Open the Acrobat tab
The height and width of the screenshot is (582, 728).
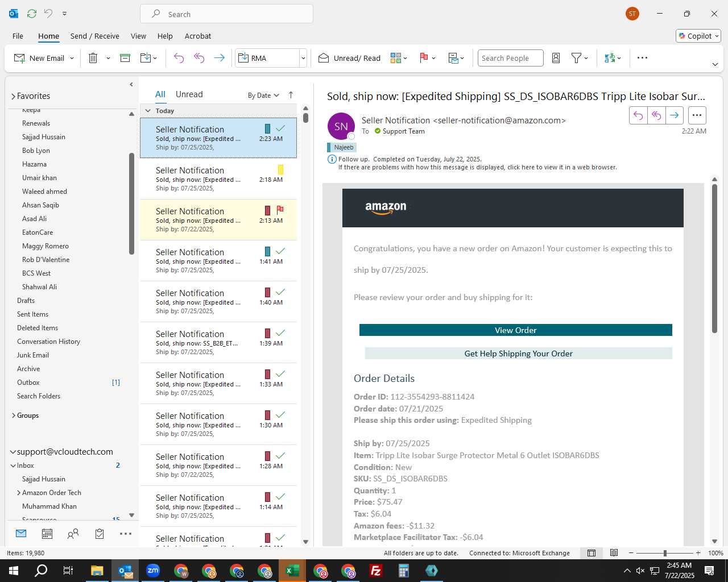198,36
